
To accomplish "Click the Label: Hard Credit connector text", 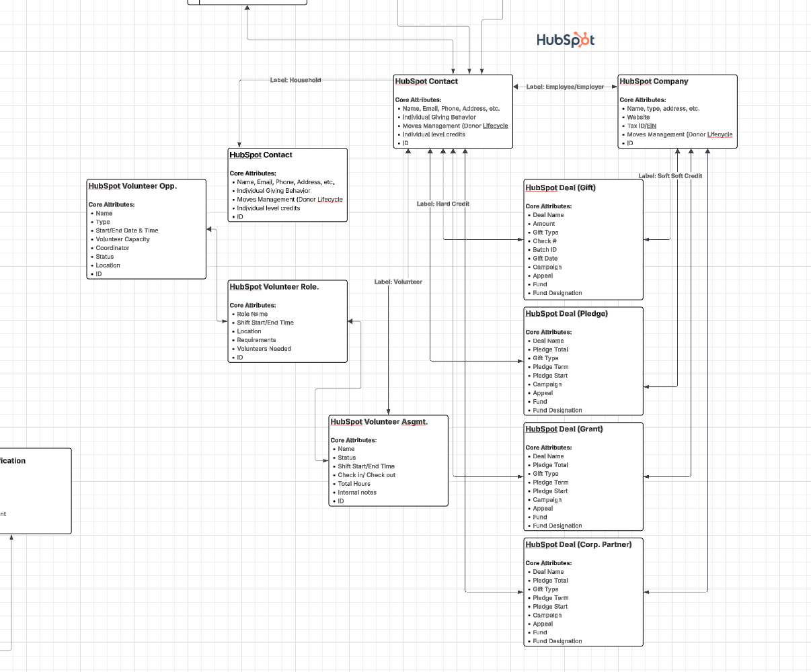I will tap(442, 204).
